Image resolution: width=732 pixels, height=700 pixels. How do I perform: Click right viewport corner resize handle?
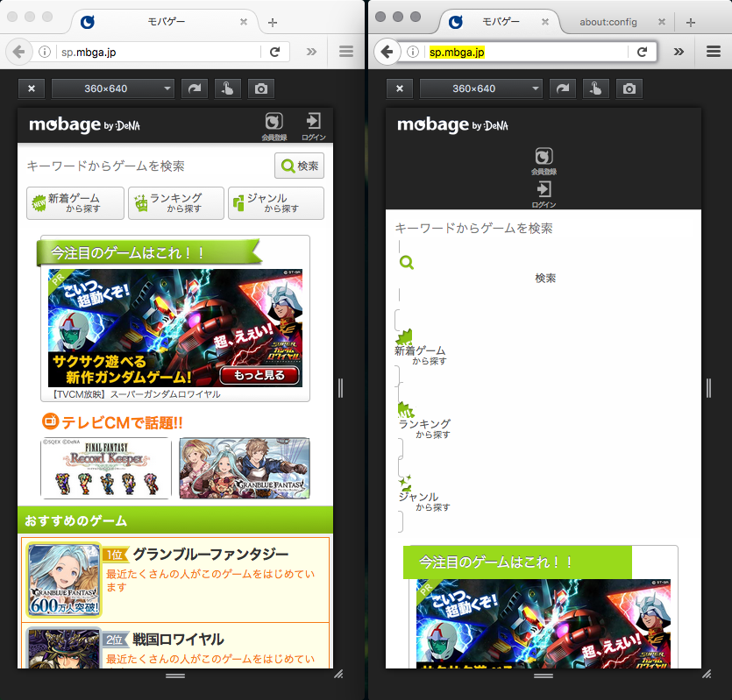[707, 674]
